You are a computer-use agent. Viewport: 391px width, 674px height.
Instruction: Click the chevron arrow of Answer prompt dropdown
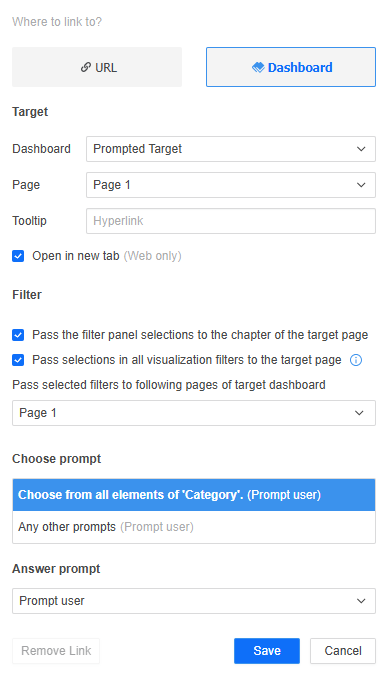361,601
